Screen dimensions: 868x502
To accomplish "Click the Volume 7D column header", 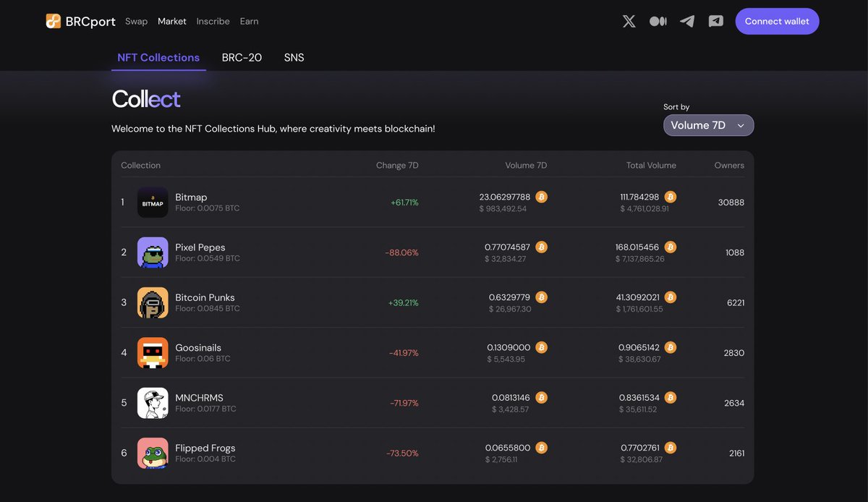I will coord(526,165).
